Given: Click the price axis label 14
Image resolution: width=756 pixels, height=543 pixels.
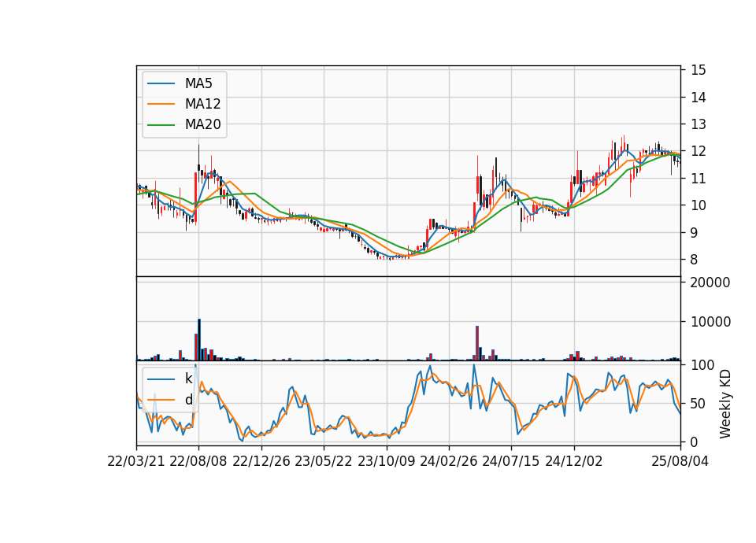Looking at the screenshot, I should (699, 98).
